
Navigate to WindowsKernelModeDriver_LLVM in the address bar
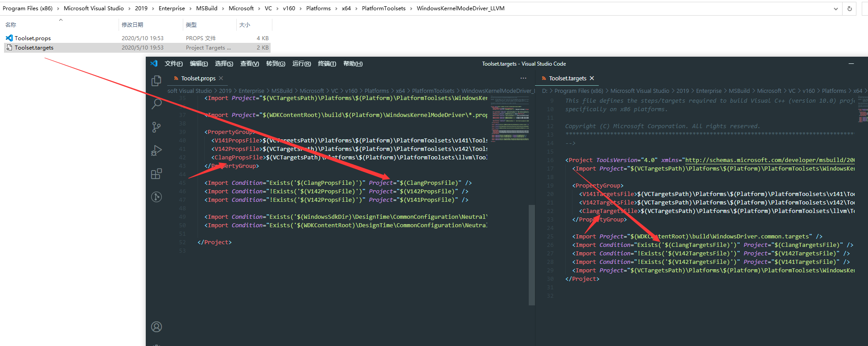click(461, 8)
